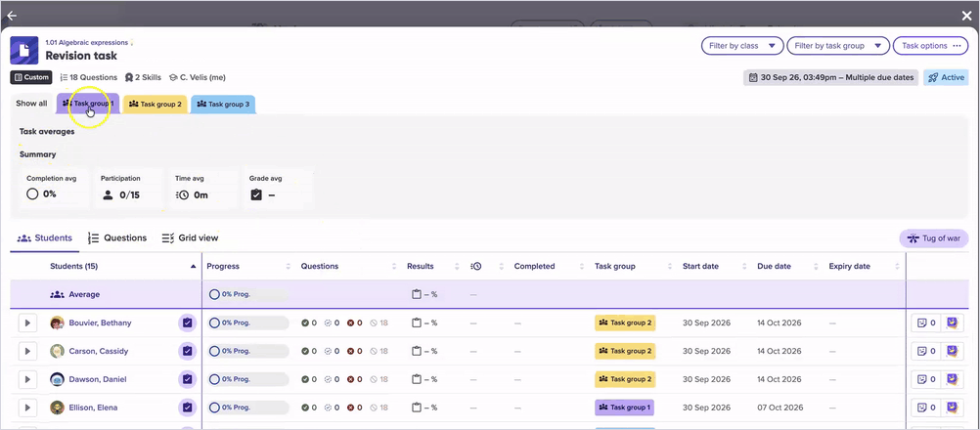This screenshot has height=430, width=980.
Task: Switch to the Questions tab
Action: (x=116, y=237)
